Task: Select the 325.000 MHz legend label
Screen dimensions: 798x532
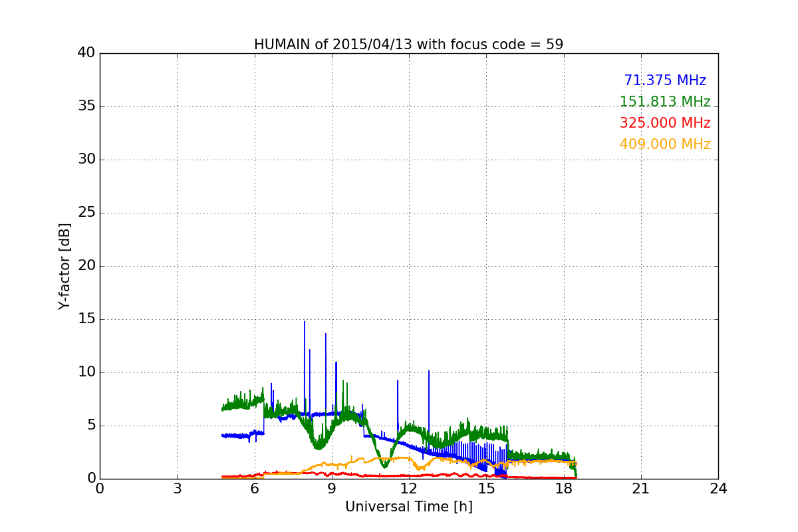Action: click(x=665, y=123)
